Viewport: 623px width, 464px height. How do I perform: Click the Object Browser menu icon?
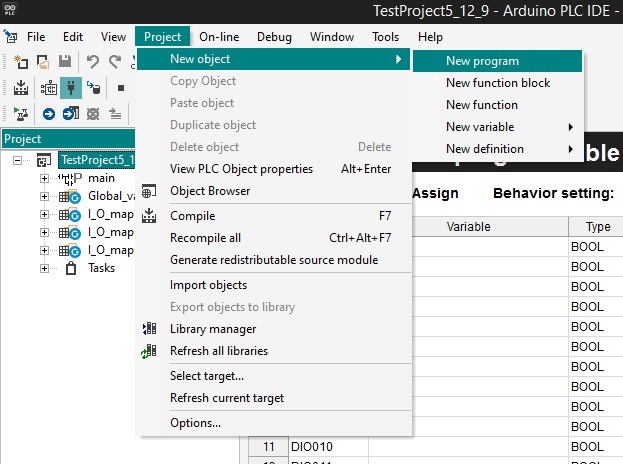point(149,191)
